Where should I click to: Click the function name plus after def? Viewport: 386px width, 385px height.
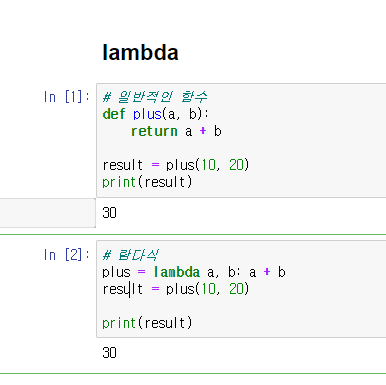pos(147,114)
